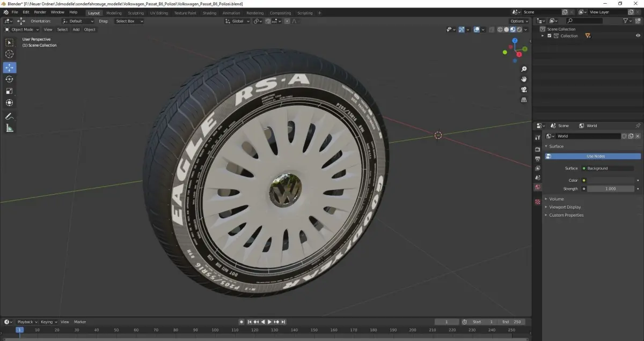Unlink the World datablock

tap(638, 136)
